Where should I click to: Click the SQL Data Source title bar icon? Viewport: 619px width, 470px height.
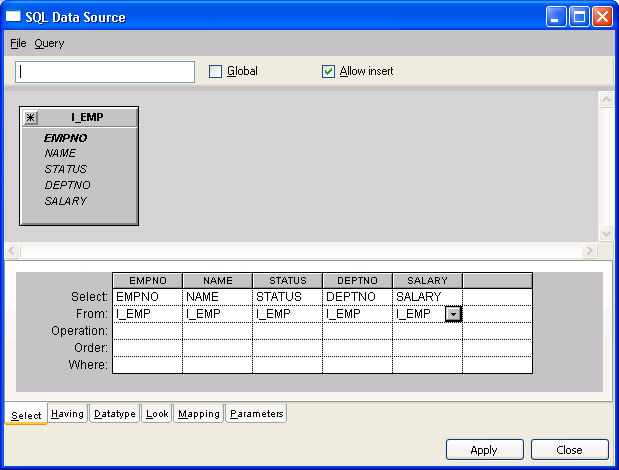(x=13, y=17)
